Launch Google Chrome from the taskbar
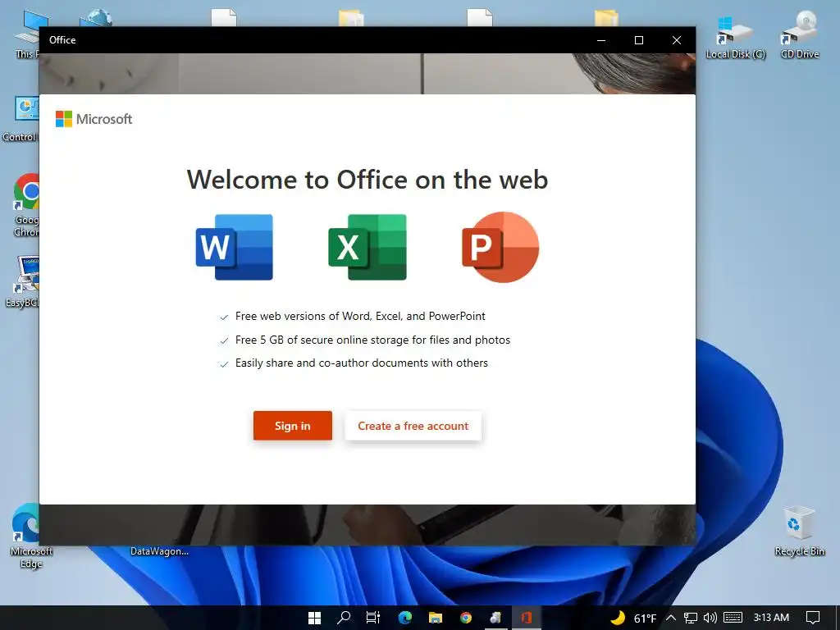The image size is (840, 630). [466, 618]
